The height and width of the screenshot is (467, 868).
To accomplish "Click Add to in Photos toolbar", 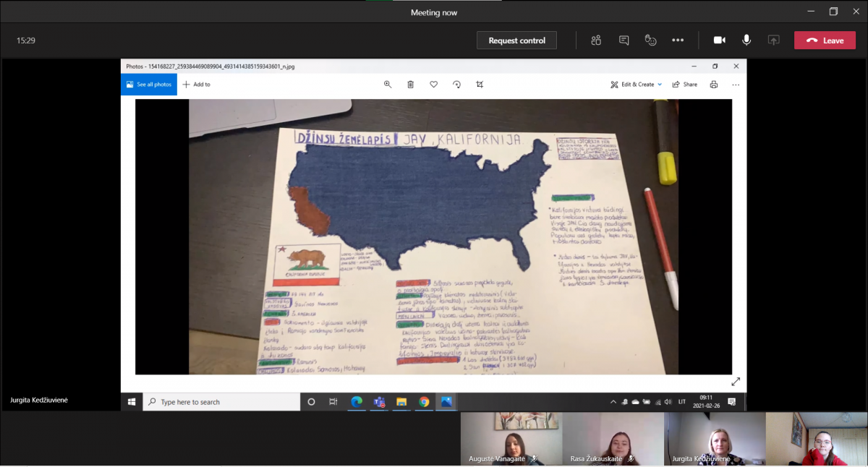I will [x=196, y=85].
